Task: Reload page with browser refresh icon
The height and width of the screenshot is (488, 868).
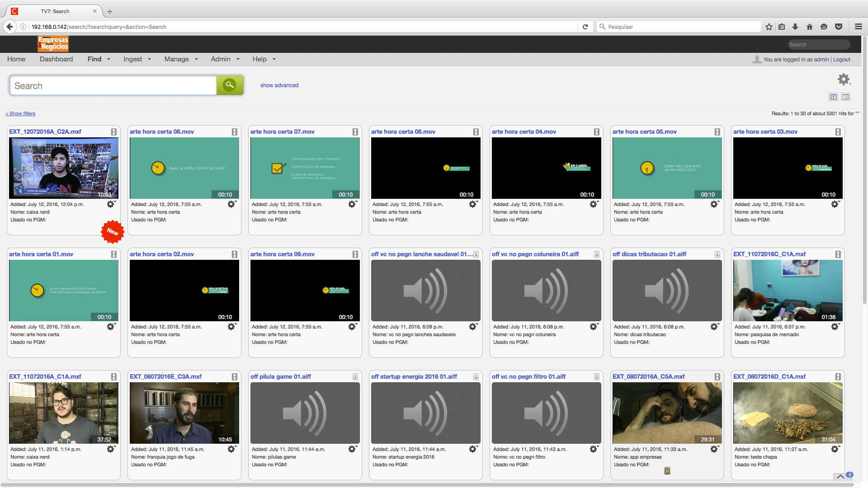Action: (585, 27)
